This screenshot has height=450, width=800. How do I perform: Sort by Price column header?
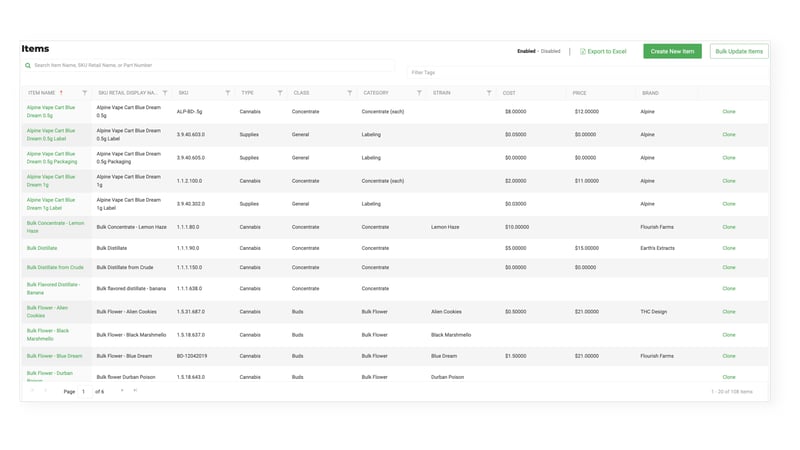(579, 93)
